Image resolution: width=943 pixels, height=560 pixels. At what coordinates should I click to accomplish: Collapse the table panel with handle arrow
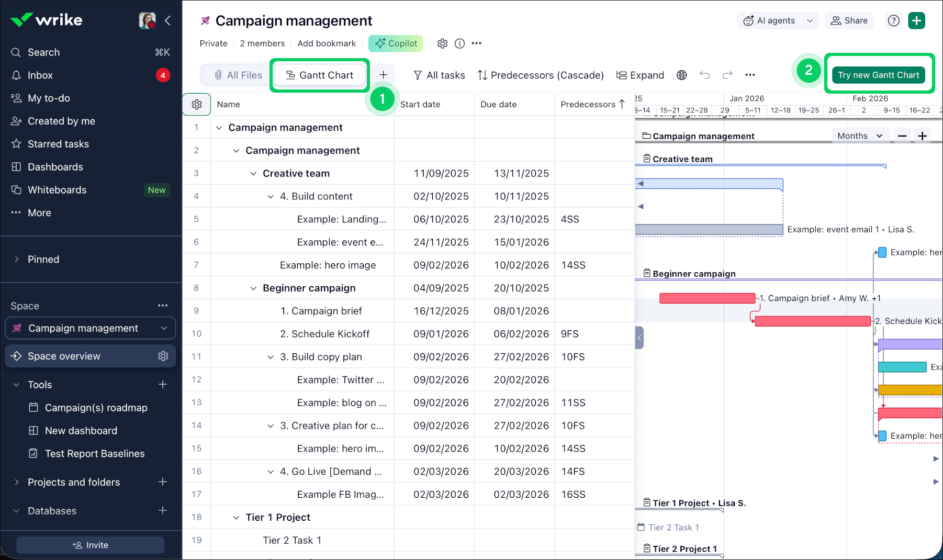point(639,338)
